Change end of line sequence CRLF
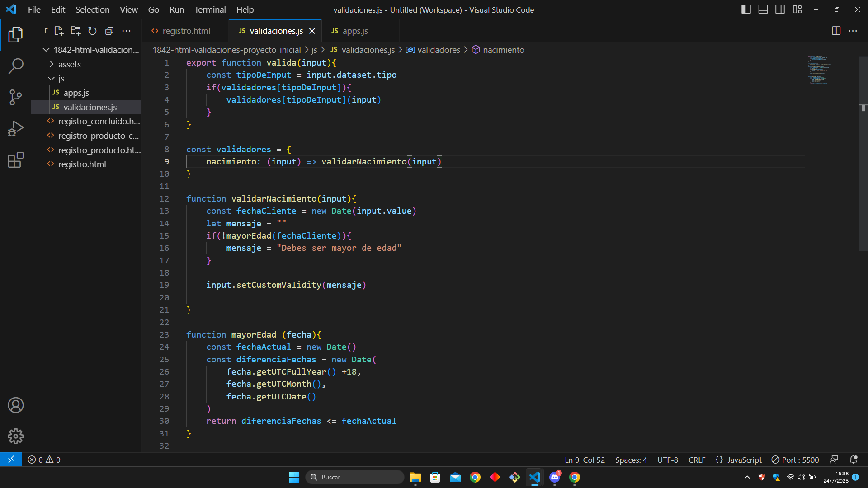This screenshot has width=868, height=488. (697, 460)
